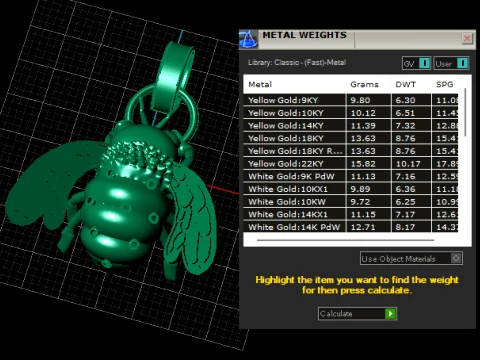Viewport: 480px width, 360px height.
Task: Click the 7.16 DWT value
Action: pyautogui.click(x=405, y=176)
